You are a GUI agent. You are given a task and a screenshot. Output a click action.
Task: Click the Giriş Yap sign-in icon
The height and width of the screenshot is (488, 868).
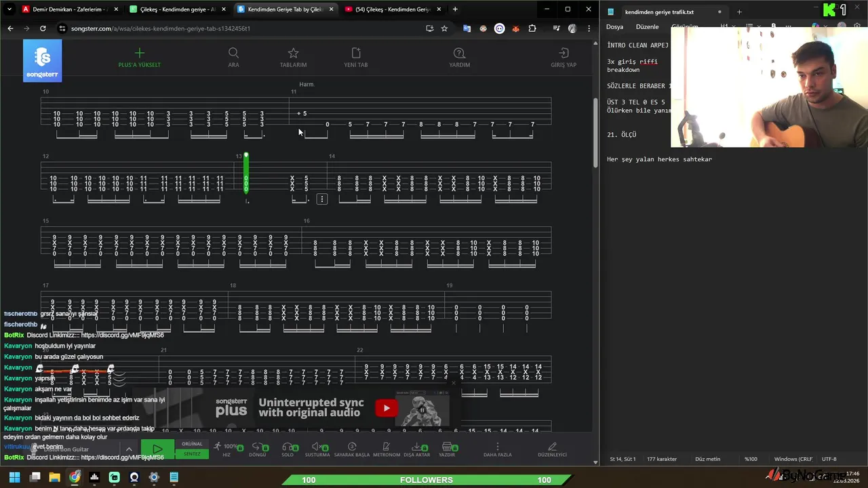pos(564,53)
